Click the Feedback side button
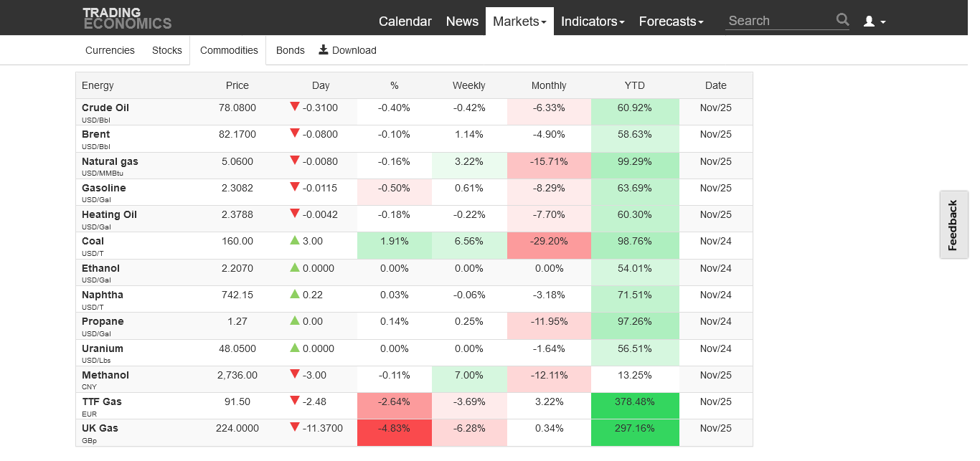The height and width of the screenshot is (461, 980). pos(953,225)
